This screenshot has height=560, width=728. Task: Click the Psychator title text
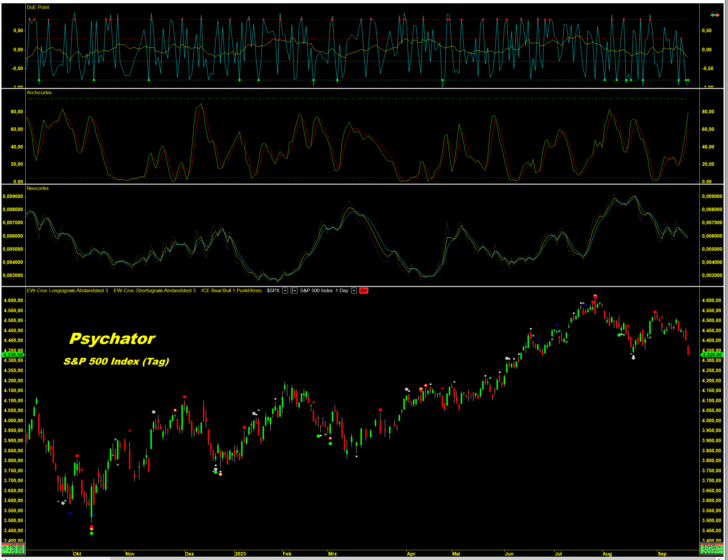tap(112, 339)
